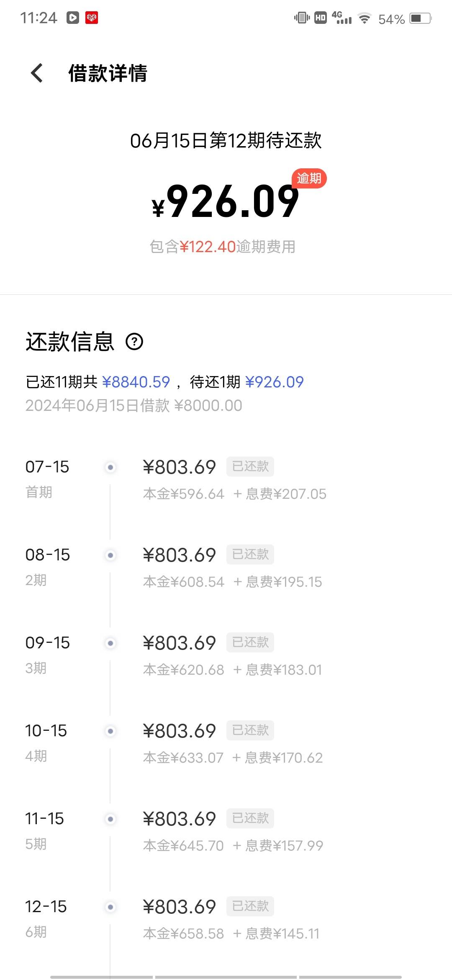Image resolution: width=452 pixels, height=980 pixels.
Task: Select the 10-15 installment timeline dot
Action: (110, 731)
